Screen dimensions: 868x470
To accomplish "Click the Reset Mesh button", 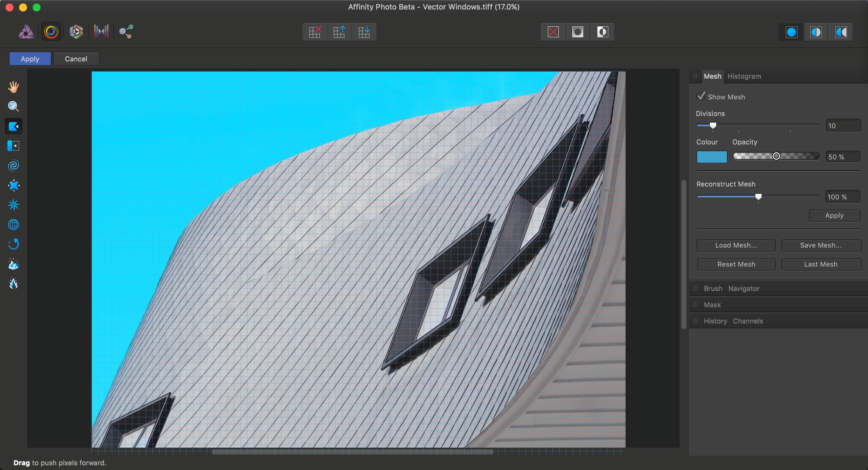I will (x=736, y=264).
